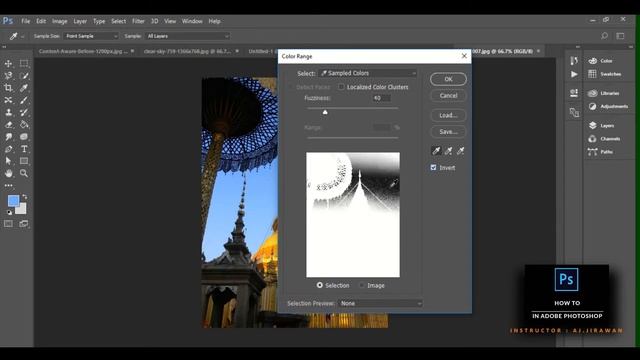Change screen mode from the toolbar

[24, 224]
